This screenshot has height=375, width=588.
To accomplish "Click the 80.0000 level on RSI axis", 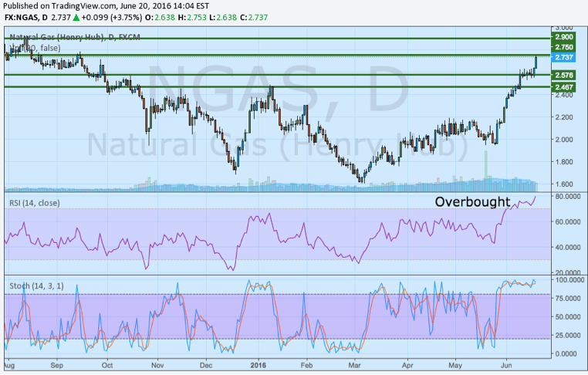I will pos(569,197).
